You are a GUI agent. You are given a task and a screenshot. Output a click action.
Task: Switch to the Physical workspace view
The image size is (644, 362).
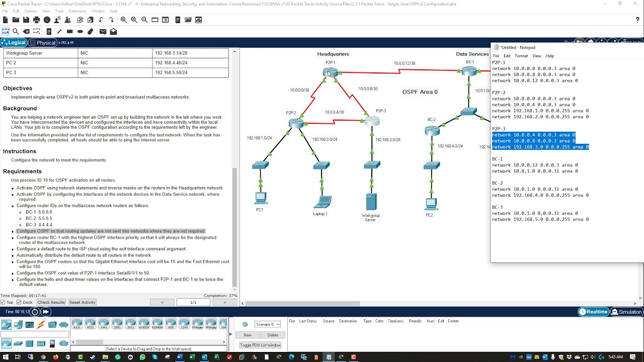pos(43,43)
